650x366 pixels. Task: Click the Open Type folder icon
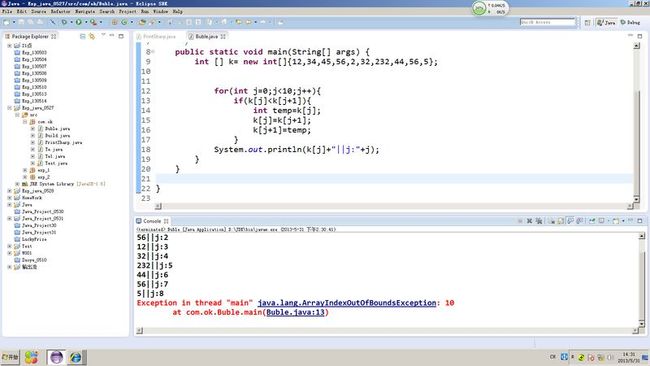tap(142, 22)
